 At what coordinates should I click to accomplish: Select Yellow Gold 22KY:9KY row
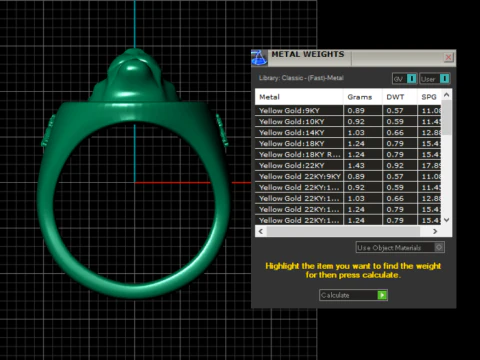(x=348, y=177)
